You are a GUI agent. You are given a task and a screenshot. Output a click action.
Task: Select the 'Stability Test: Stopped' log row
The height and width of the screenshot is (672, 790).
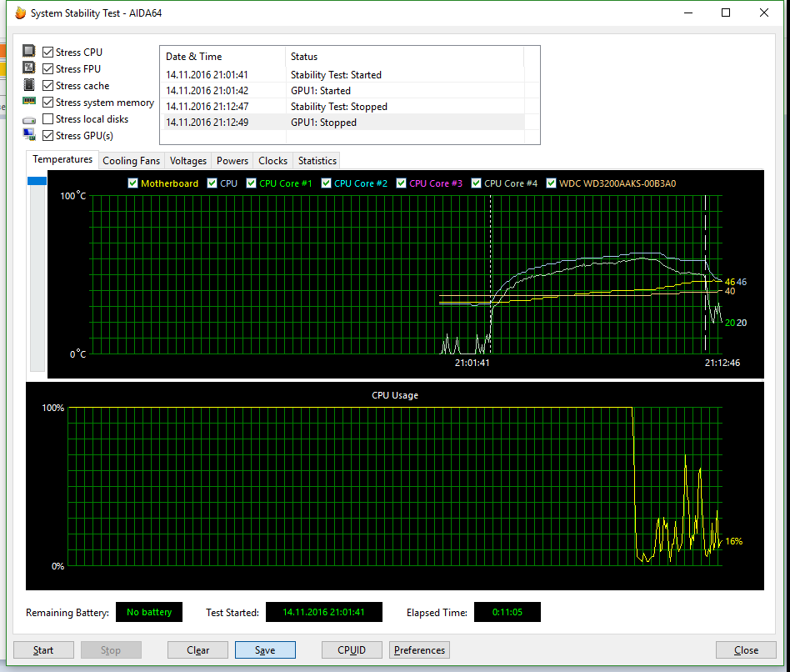(x=342, y=107)
